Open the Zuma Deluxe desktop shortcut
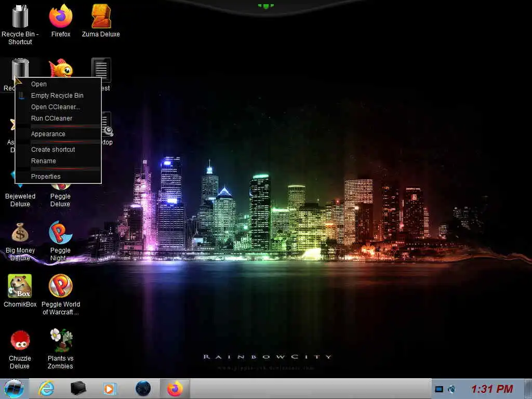 coord(101,21)
